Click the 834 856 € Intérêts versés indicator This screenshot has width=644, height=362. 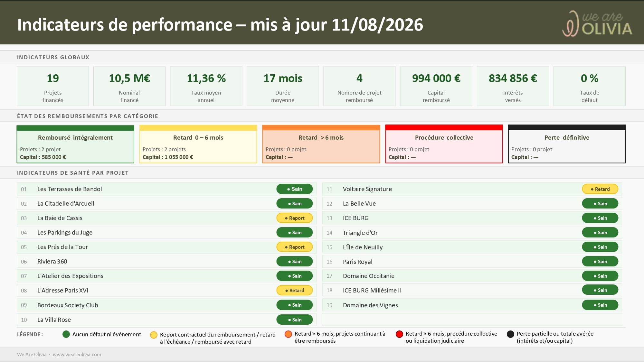coord(513,86)
